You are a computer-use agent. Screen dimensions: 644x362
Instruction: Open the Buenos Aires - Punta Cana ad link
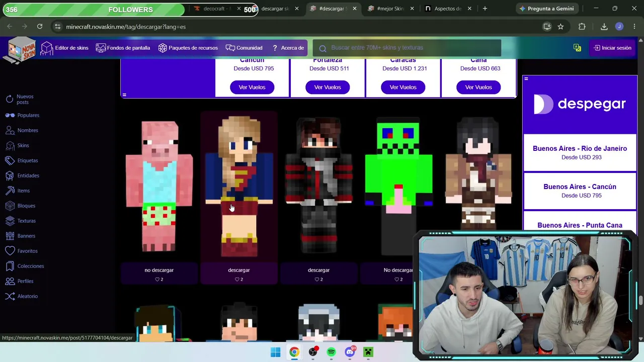tap(580, 225)
